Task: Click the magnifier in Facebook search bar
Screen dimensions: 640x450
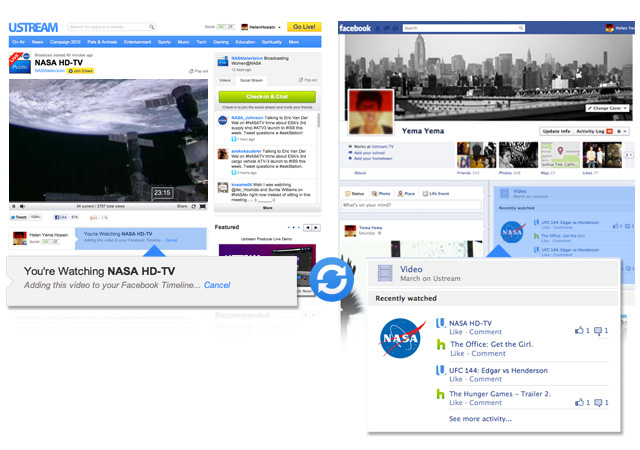Action: 521,28
